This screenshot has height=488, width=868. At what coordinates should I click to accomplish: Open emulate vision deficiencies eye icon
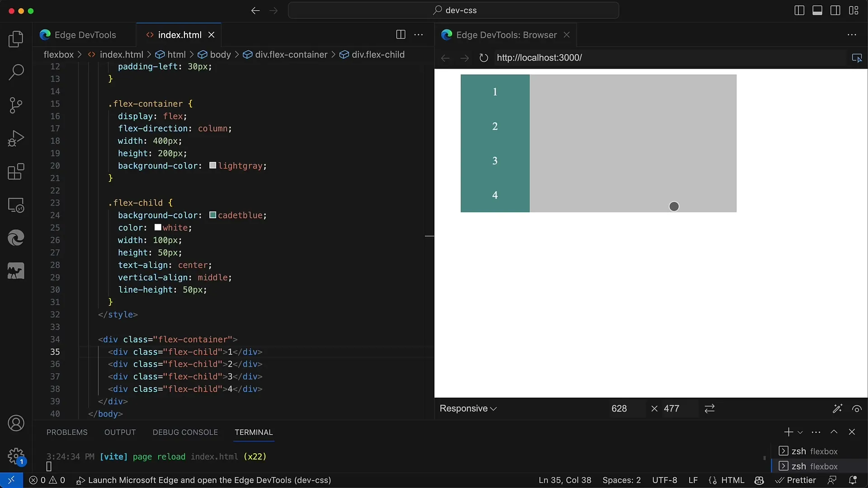click(x=857, y=408)
